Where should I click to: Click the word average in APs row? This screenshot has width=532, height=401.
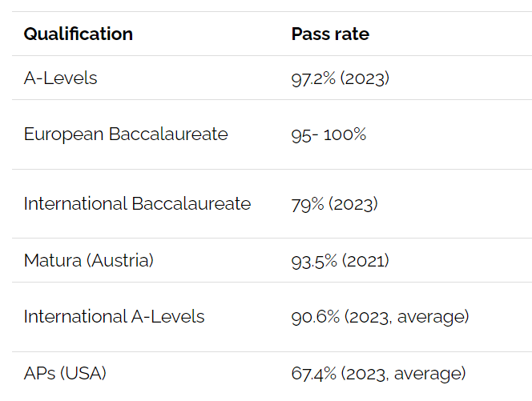(x=428, y=375)
